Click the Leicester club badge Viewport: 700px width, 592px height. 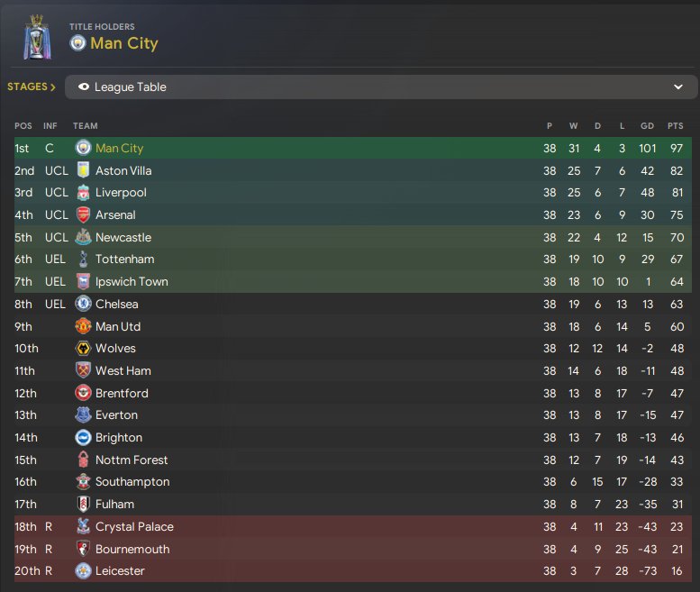[83, 571]
